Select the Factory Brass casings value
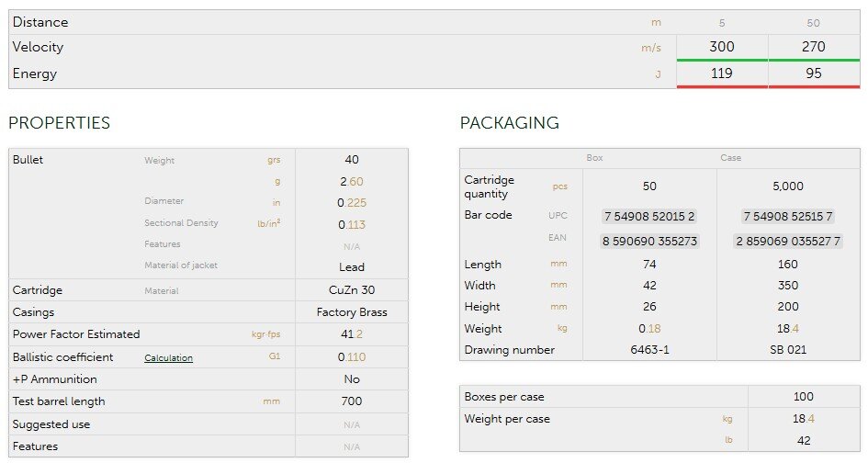The width and height of the screenshot is (868, 463). pyautogui.click(x=352, y=312)
